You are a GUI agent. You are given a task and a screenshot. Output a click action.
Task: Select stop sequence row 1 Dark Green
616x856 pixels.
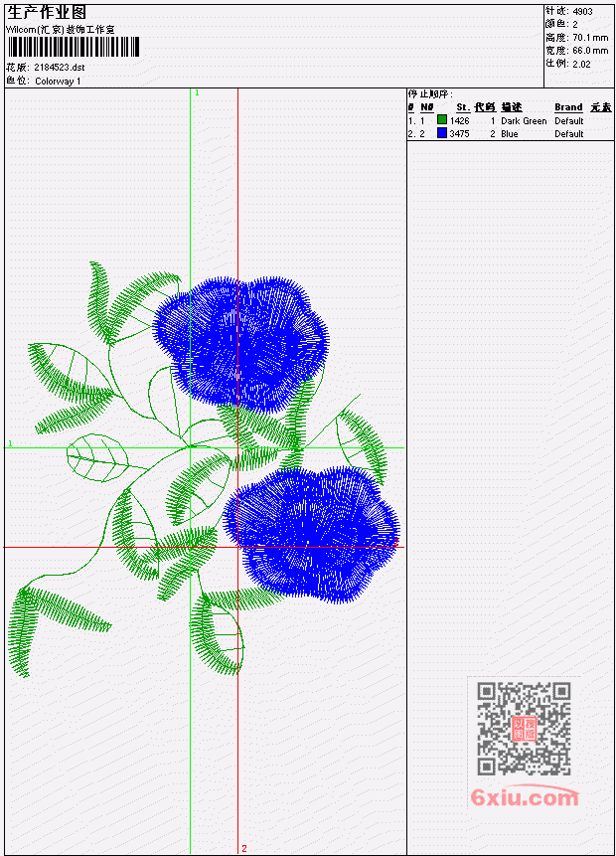click(510, 120)
